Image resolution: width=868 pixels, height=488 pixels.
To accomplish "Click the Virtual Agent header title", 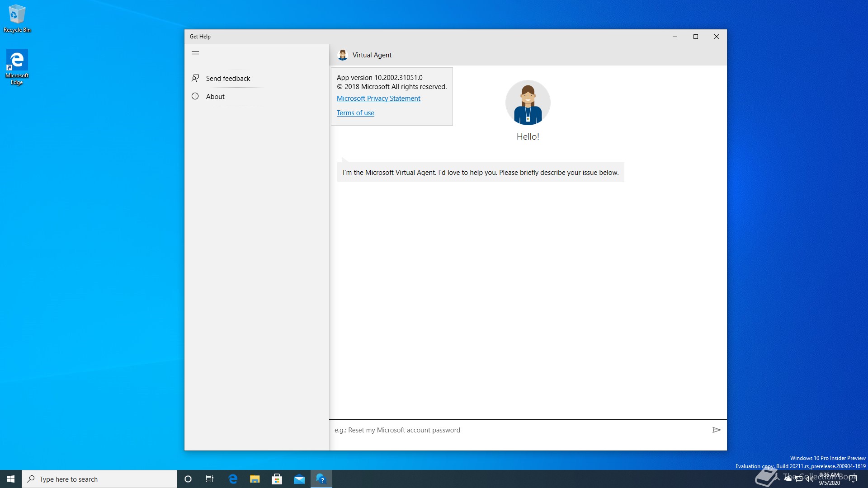I will [372, 55].
